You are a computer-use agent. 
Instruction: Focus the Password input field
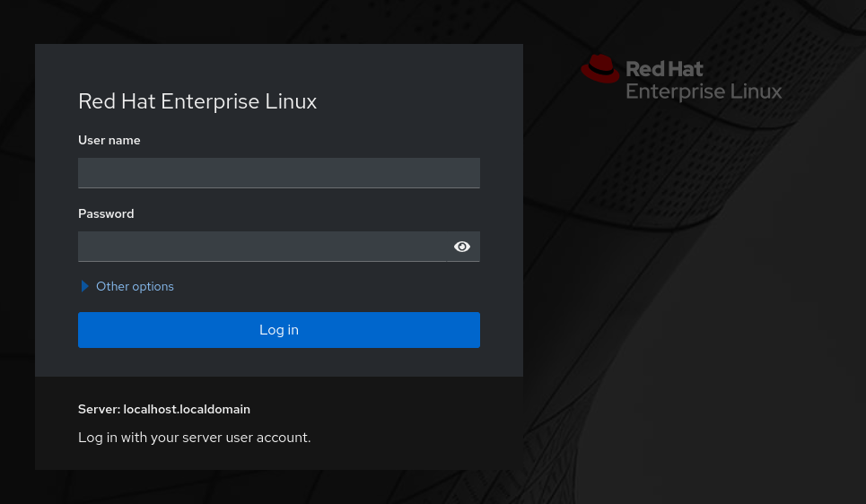click(x=265, y=247)
